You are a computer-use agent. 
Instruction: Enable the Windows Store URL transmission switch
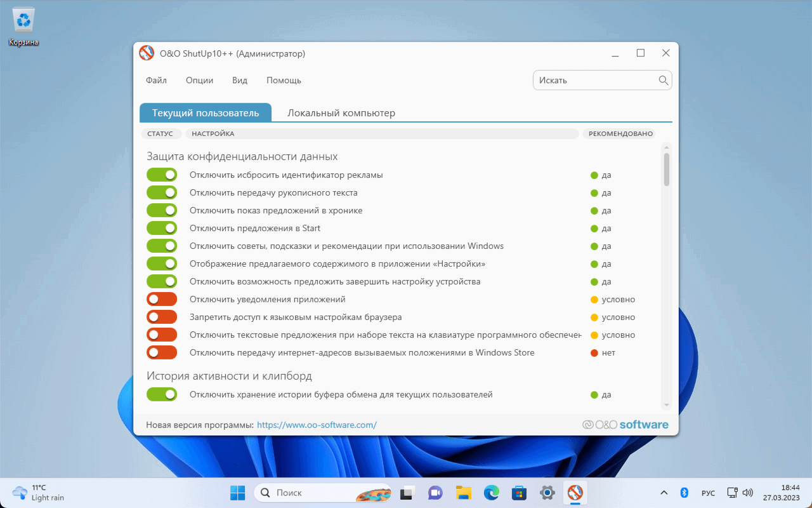click(162, 352)
